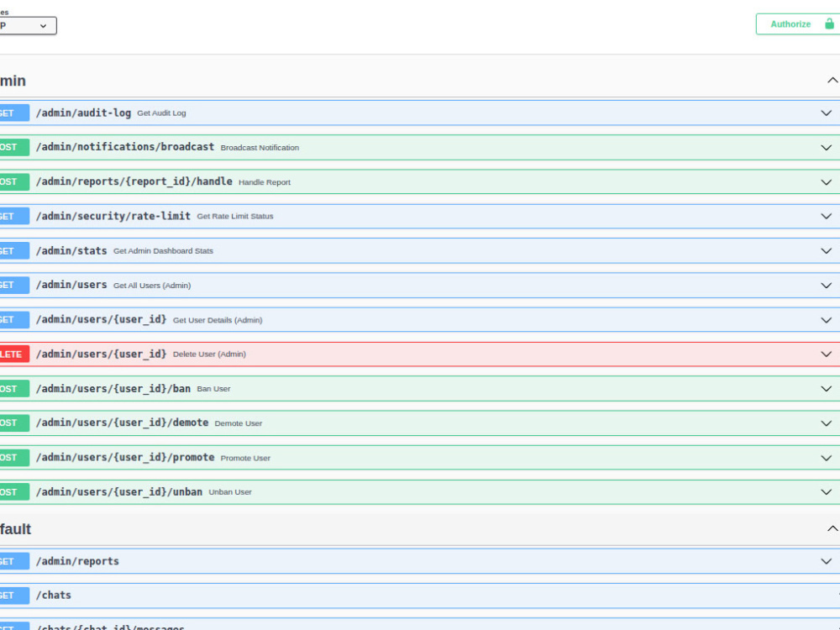Screen dimensions: 840x630
Task: Expand the /admin/audit-log chevron
Action: coord(826,113)
